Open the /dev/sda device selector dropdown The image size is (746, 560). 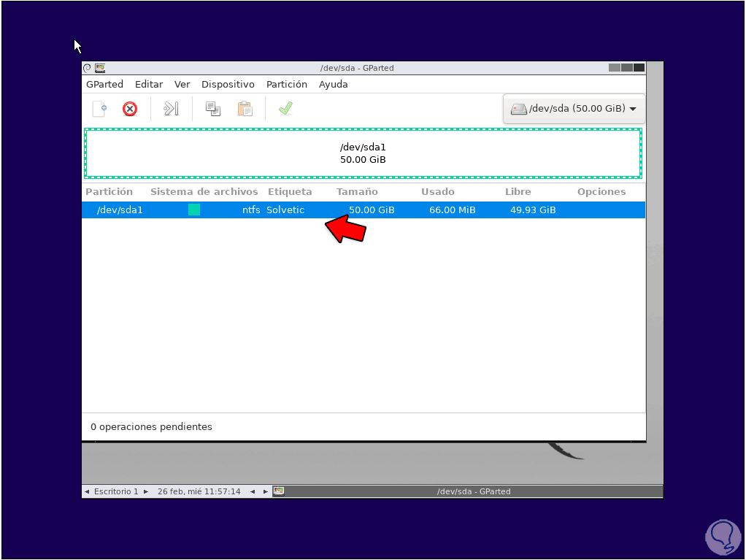[574, 109]
